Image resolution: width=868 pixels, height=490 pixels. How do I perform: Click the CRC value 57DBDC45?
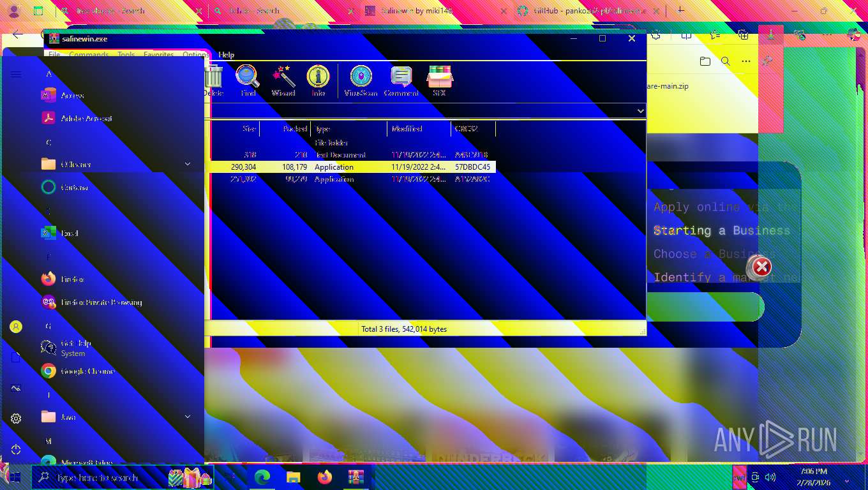[472, 167]
